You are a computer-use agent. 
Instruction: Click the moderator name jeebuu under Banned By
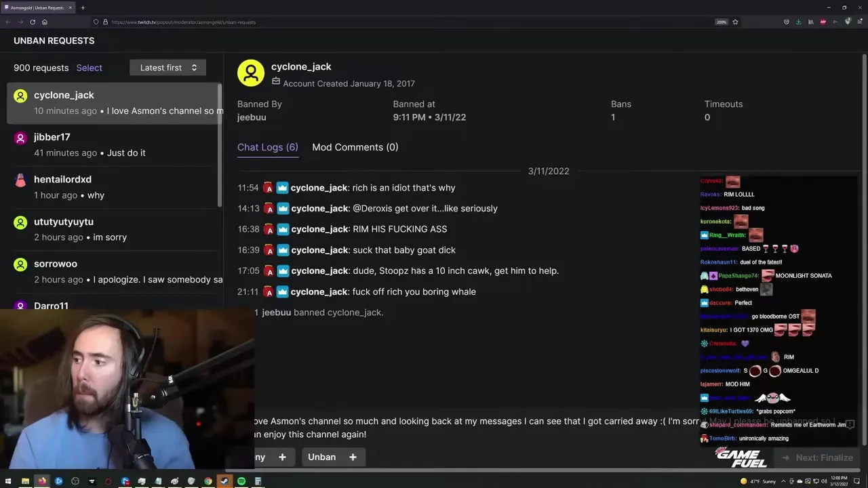(252, 117)
